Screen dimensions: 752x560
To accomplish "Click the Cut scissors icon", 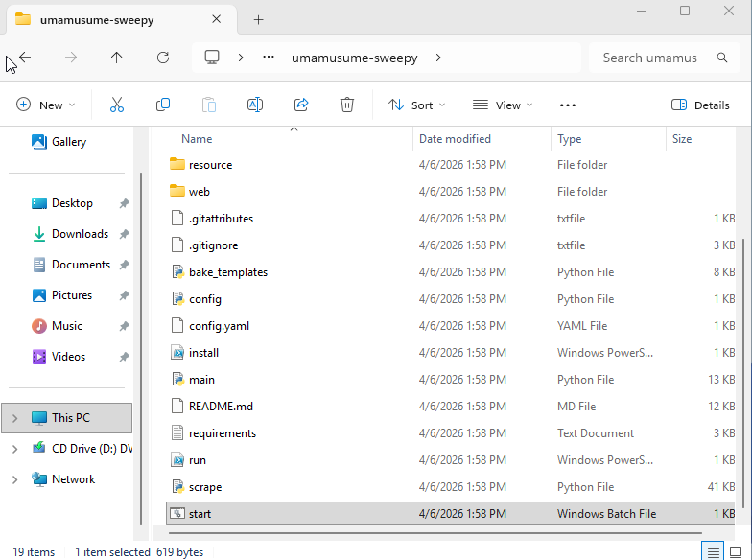I will point(117,105).
